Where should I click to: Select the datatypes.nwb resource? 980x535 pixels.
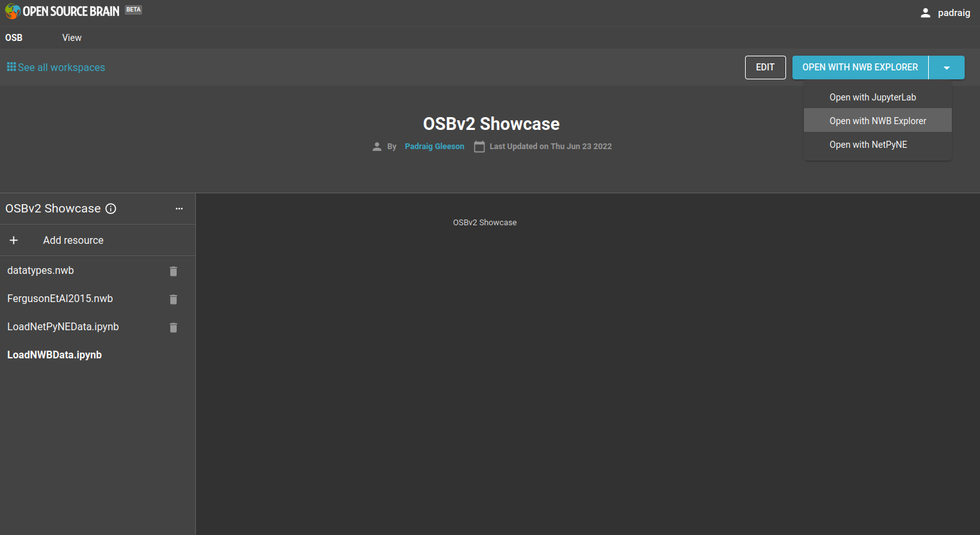click(x=40, y=271)
